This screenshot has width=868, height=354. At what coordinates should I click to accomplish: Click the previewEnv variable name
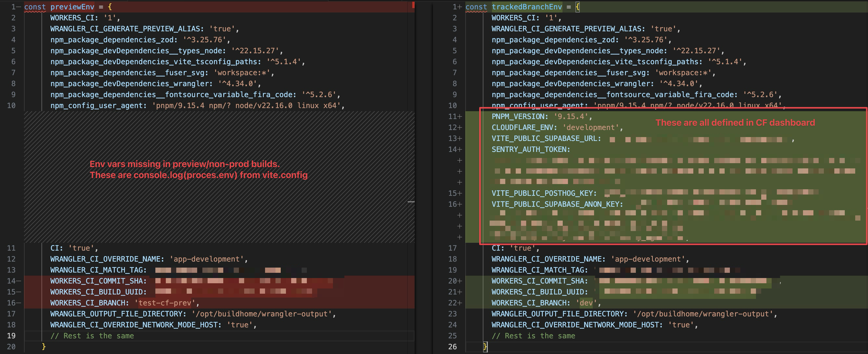pyautogui.click(x=72, y=7)
